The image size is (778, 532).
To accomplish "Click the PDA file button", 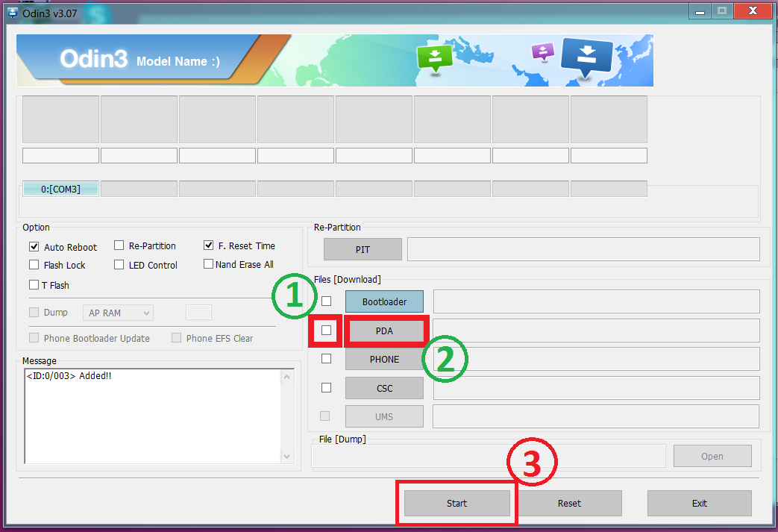I will coord(385,331).
